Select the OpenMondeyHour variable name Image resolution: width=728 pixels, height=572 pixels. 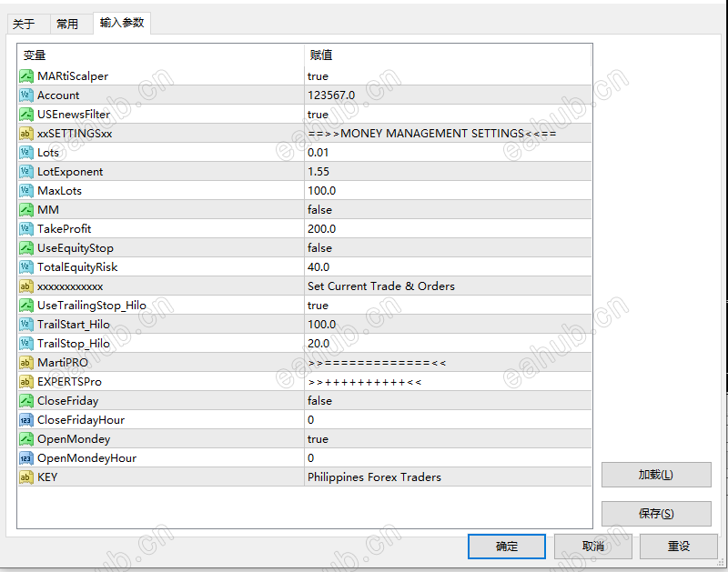tap(86, 458)
